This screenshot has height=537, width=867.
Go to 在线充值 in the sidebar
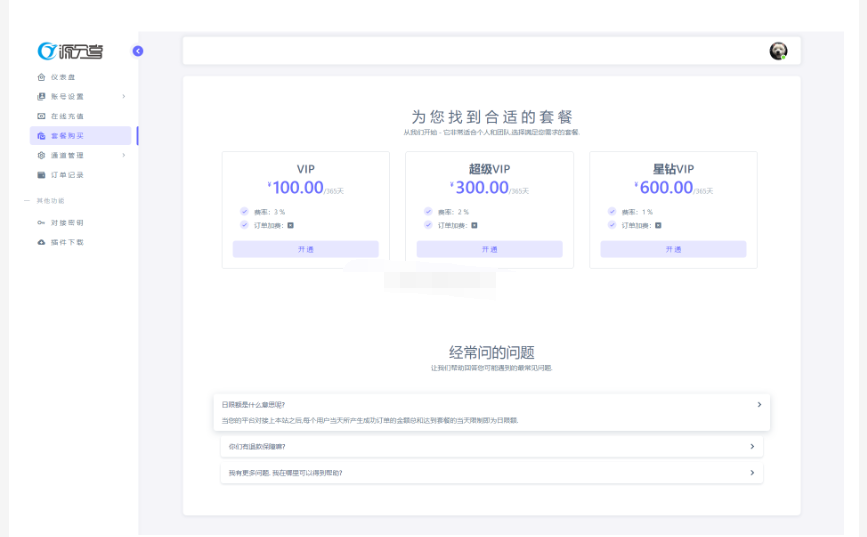(81, 116)
